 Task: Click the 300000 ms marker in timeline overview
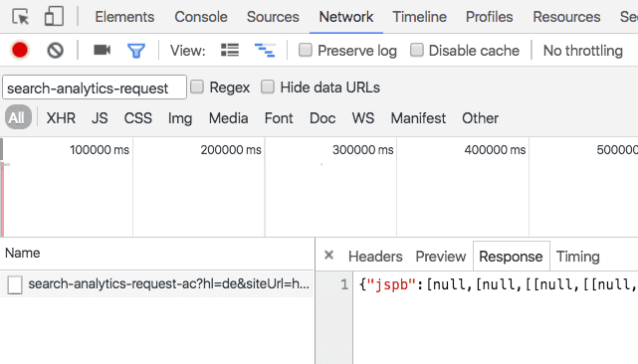363,150
